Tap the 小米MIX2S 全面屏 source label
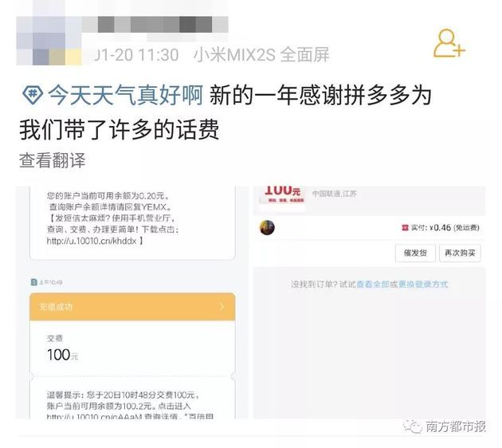This screenshot has height=448, width=502. click(x=261, y=55)
